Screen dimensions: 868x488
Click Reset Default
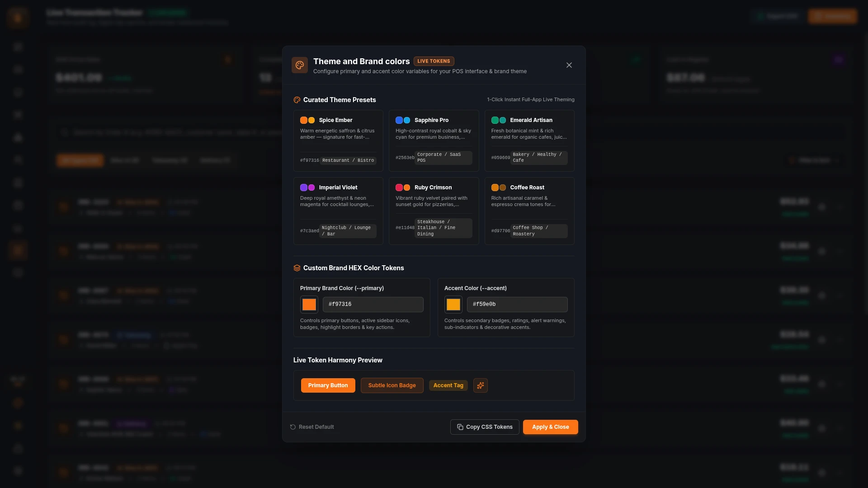click(312, 427)
